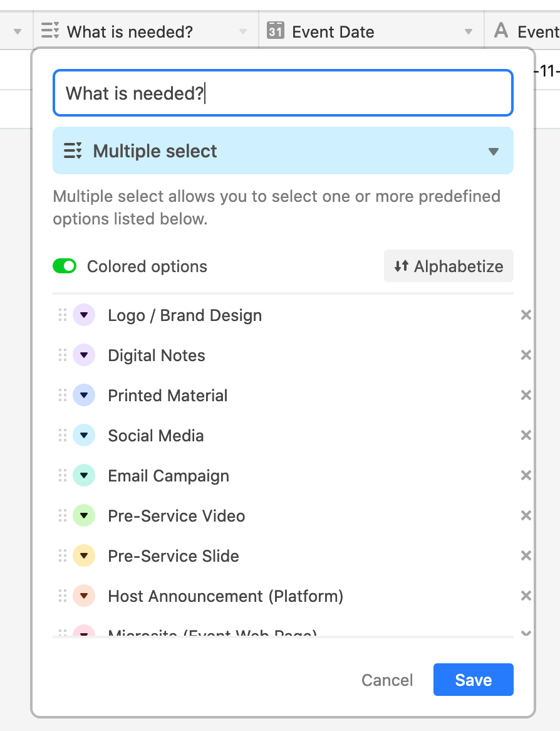Click the calendar icon in Event Date header

coord(275,31)
